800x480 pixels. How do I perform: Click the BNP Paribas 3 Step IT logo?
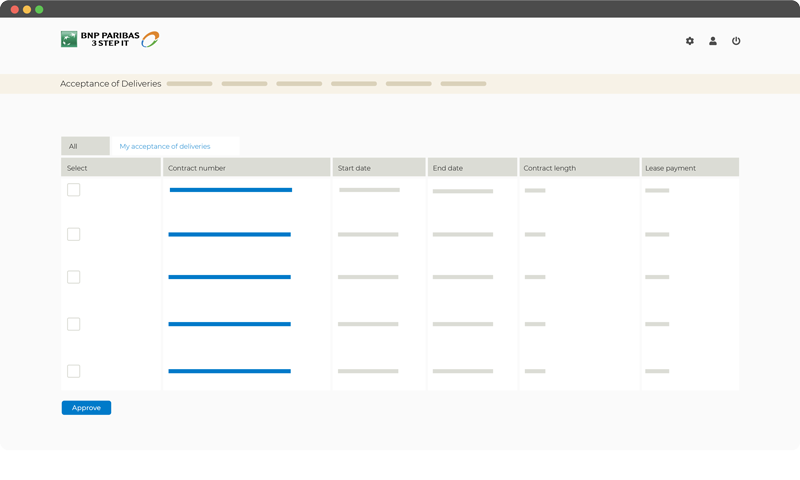coord(110,39)
